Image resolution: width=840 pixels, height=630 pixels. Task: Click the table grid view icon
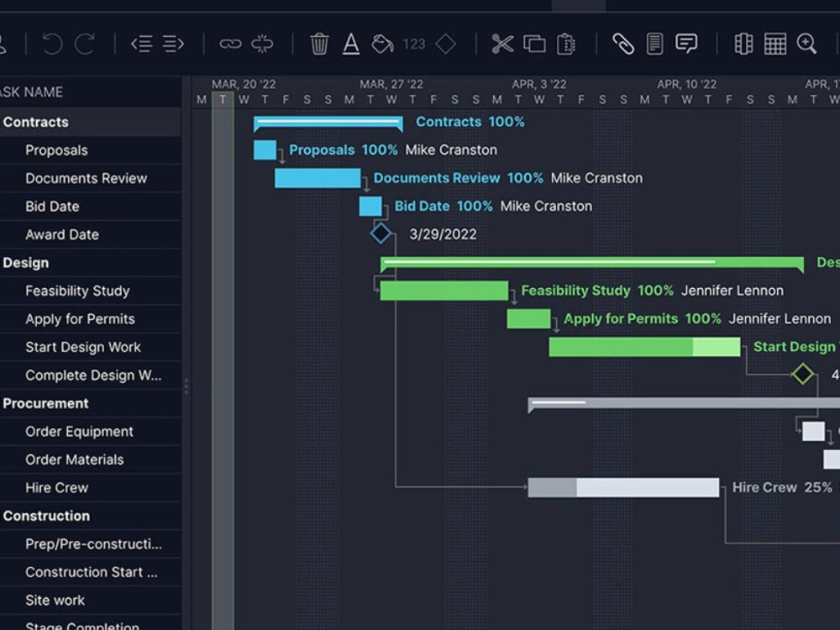point(775,44)
